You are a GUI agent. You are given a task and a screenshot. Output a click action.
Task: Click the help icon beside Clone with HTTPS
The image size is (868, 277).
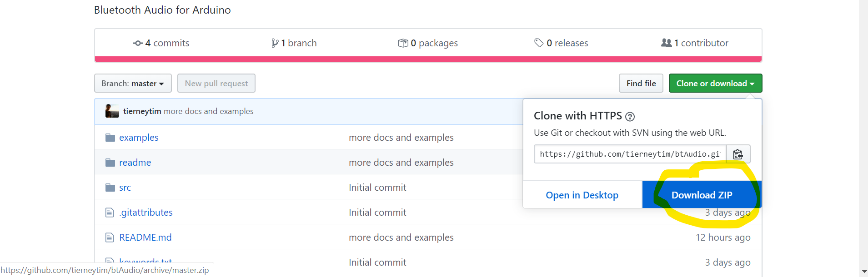pyautogui.click(x=630, y=117)
